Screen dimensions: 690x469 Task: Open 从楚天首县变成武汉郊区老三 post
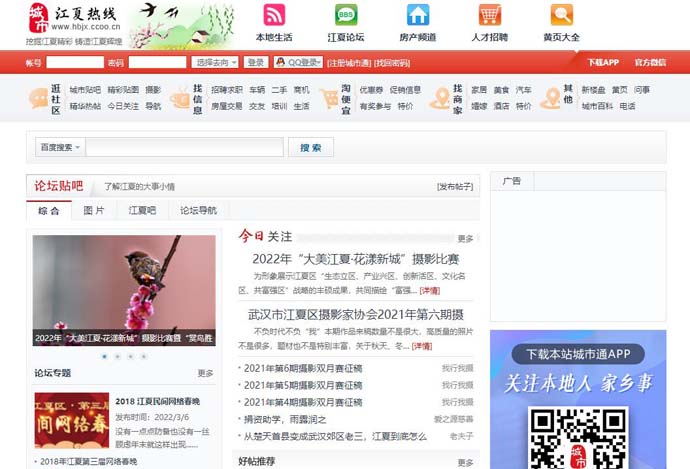pyautogui.click(x=335, y=436)
